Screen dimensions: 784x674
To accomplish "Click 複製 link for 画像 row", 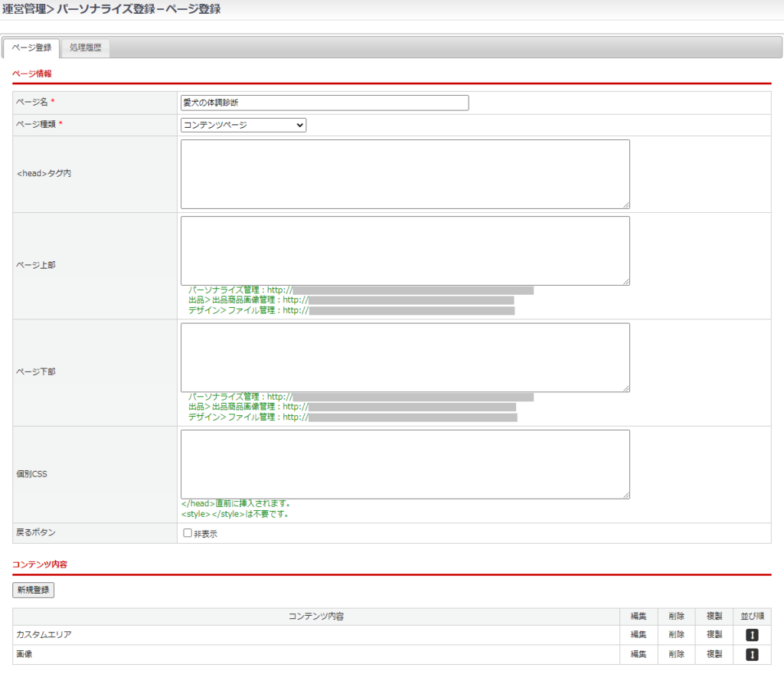I will point(714,655).
